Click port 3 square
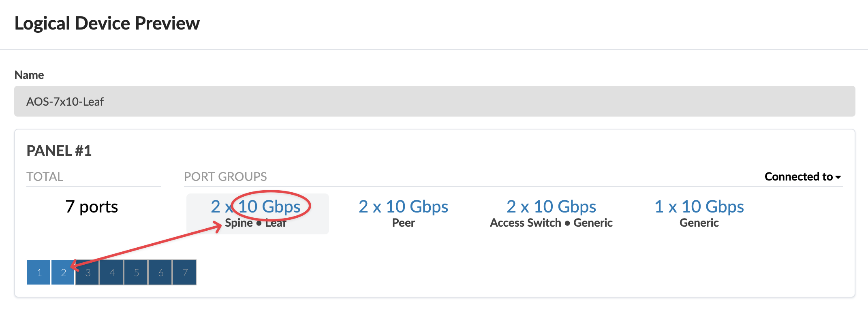This screenshot has width=868, height=323. click(88, 272)
